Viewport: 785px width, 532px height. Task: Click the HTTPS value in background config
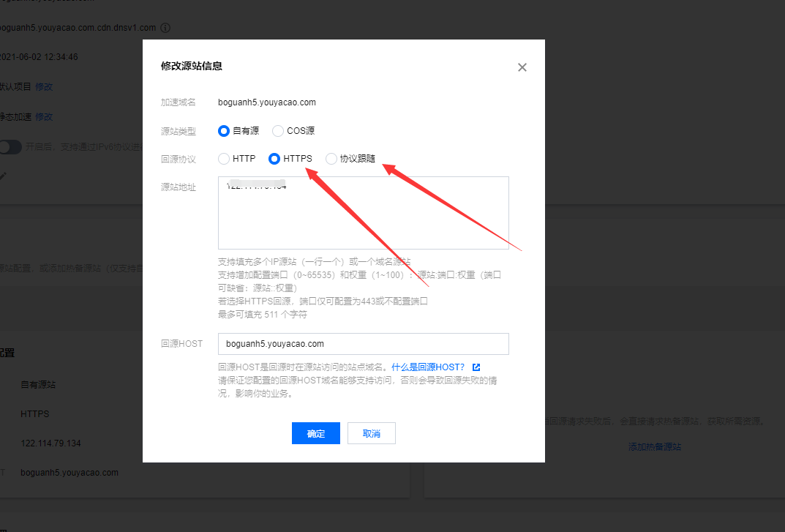pyautogui.click(x=35, y=413)
